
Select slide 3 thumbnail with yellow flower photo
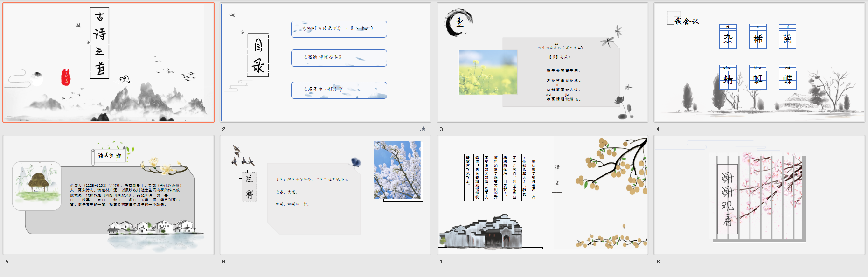(x=542, y=62)
